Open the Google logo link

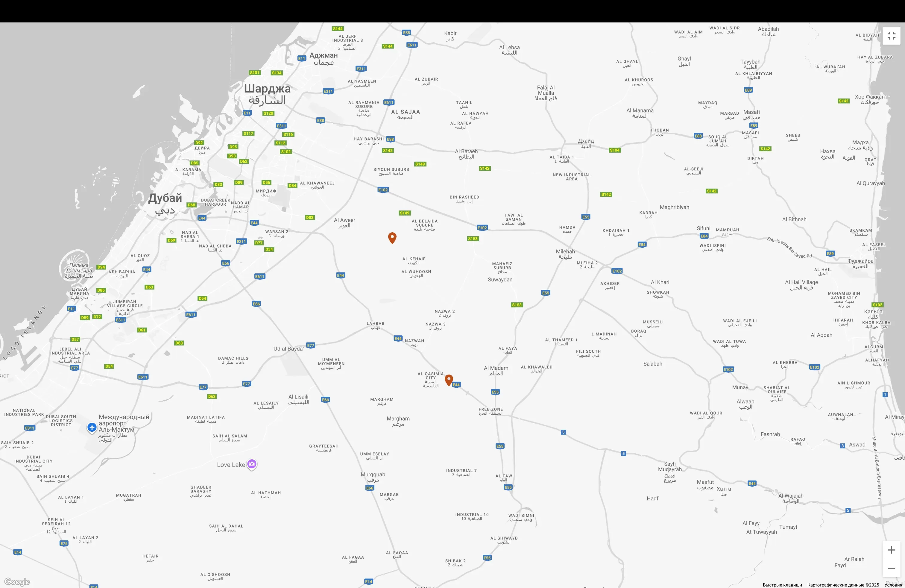tap(17, 581)
